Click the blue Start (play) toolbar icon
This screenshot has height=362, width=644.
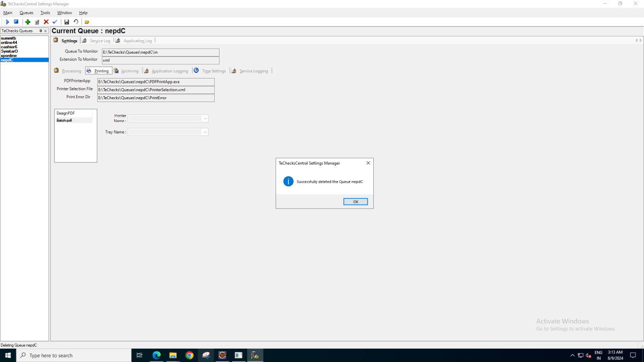pyautogui.click(x=7, y=22)
